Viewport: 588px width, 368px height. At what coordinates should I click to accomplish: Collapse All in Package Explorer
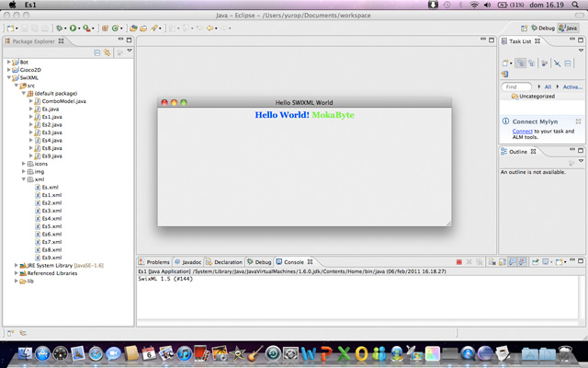pyautogui.click(x=97, y=53)
